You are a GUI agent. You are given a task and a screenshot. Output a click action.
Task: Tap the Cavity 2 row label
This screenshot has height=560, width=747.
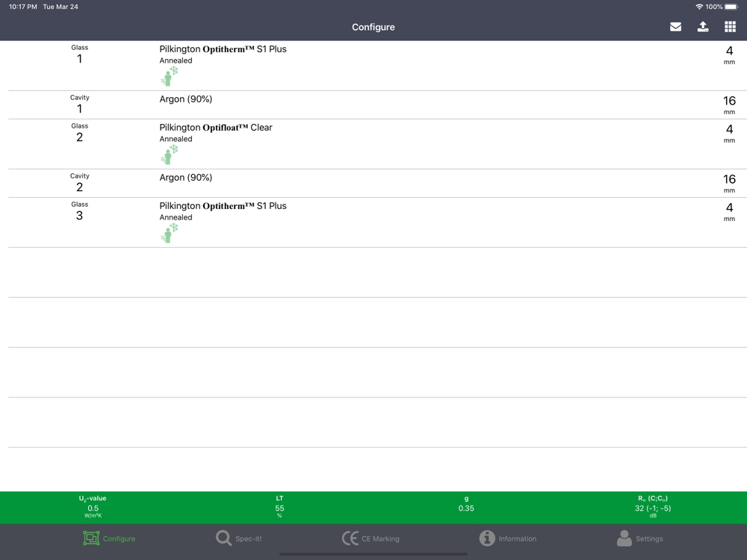pyautogui.click(x=80, y=183)
